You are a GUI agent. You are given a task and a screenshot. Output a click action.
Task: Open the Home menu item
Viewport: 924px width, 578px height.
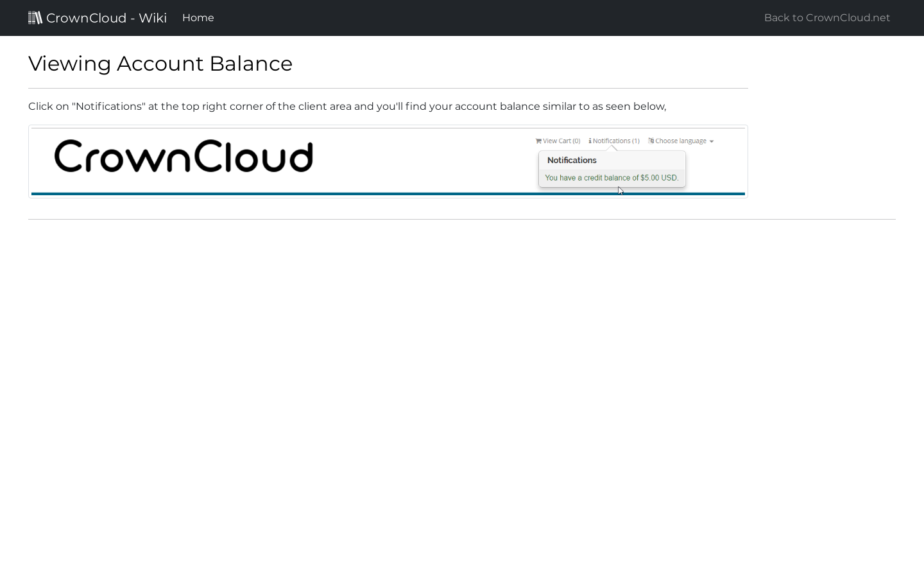click(198, 17)
